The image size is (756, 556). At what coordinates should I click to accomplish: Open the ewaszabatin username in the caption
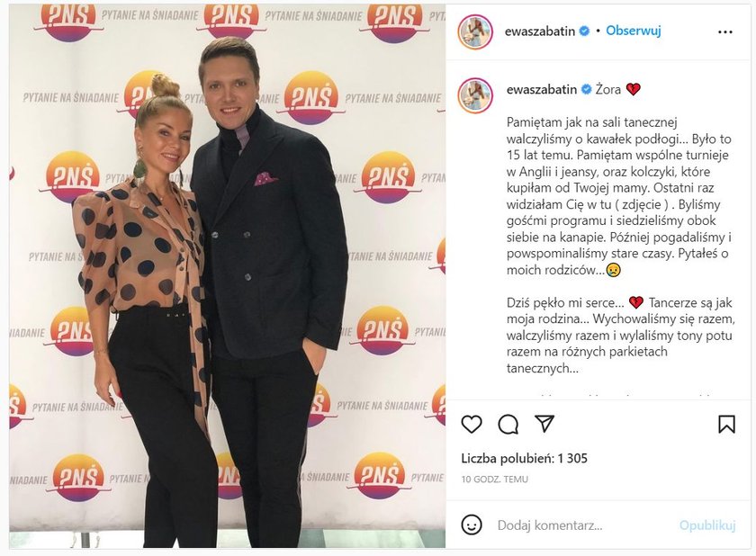pos(542,90)
